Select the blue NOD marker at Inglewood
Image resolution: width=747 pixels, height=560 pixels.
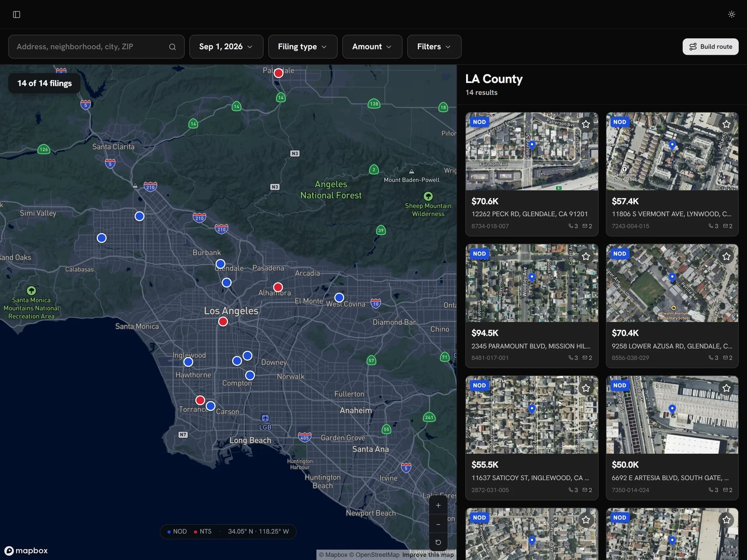[x=188, y=362]
